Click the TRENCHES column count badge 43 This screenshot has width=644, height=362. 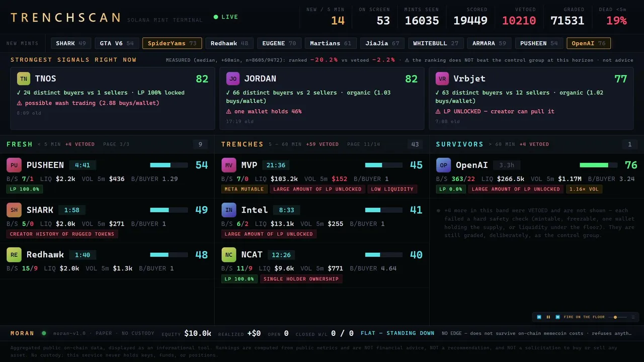415,145
